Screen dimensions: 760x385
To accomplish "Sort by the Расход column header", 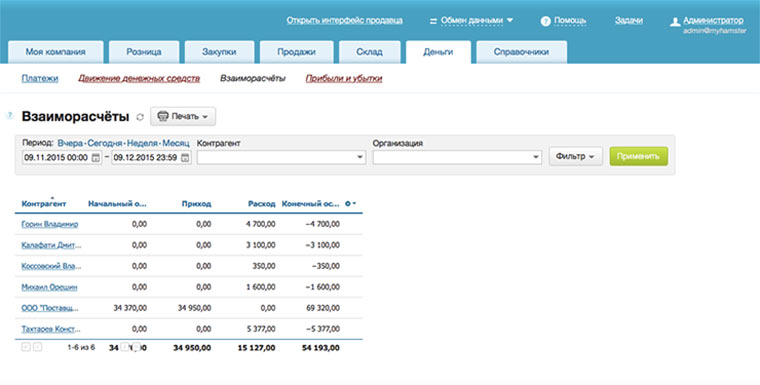I will pos(261,204).
